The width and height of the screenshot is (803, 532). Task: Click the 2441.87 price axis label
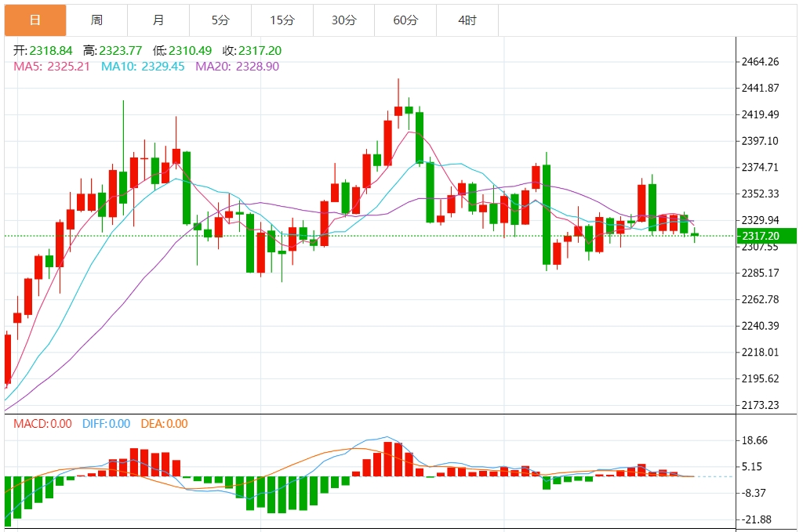tap(760, 88)
